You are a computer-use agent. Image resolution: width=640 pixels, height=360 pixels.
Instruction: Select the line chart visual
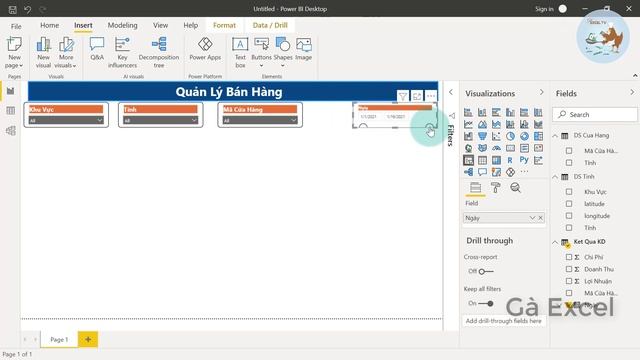tap(468, 124)
